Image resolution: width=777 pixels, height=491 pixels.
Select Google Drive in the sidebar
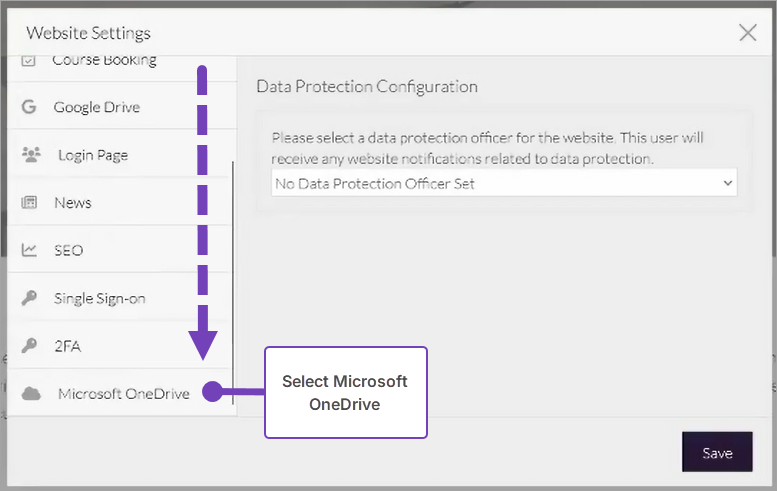[97, 107]
